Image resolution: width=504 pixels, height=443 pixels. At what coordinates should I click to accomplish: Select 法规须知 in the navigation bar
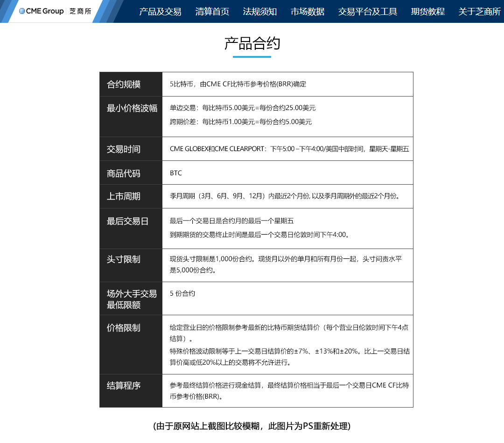coord(260,13)
